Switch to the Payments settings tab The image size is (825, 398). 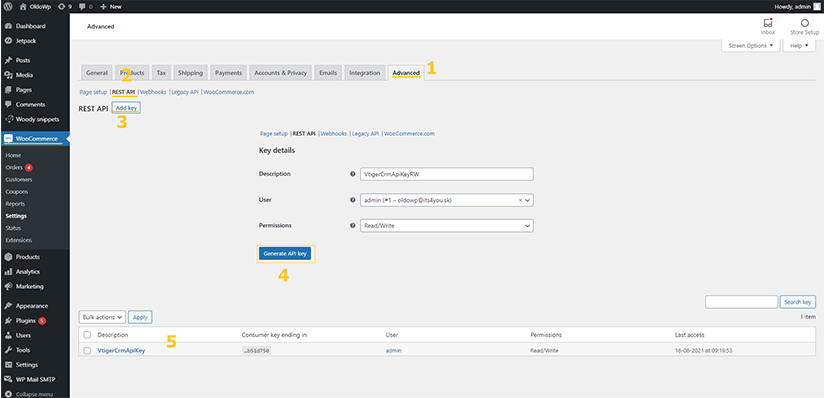tap(228, 73)
